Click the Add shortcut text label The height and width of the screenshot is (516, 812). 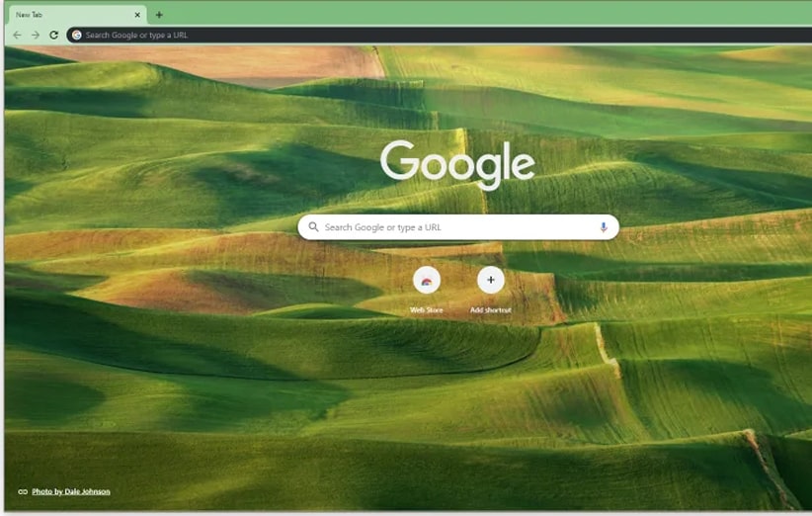pyautogui.click(x=491, y=310)
